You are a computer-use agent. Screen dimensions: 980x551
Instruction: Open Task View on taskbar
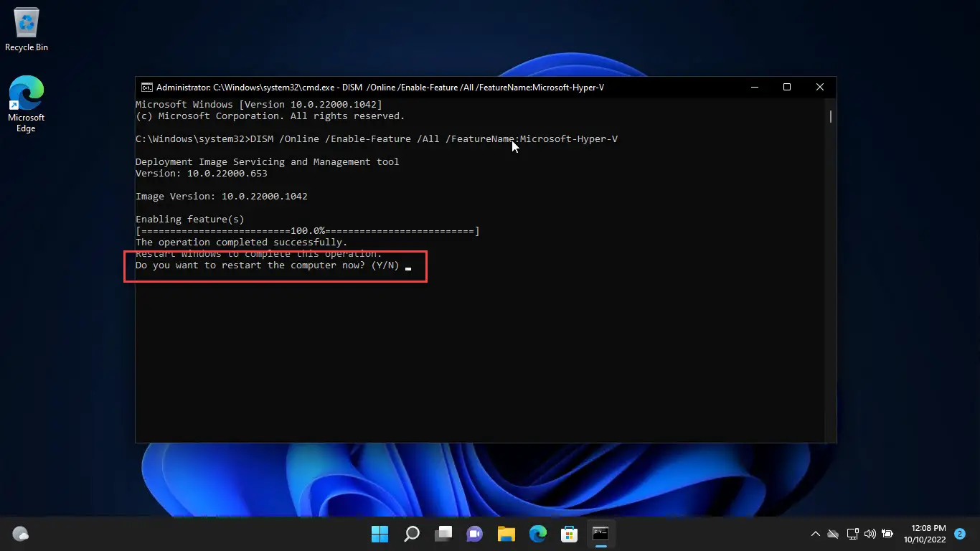pos(443,534)
